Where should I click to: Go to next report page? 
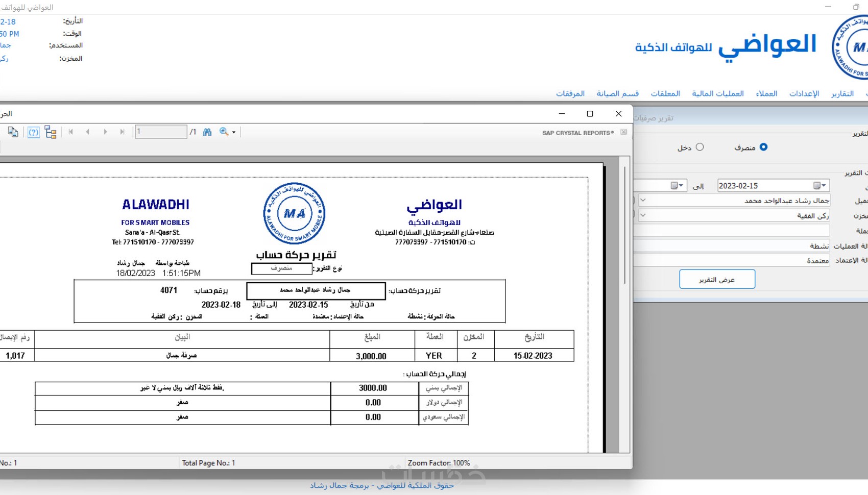coord(105,132)
